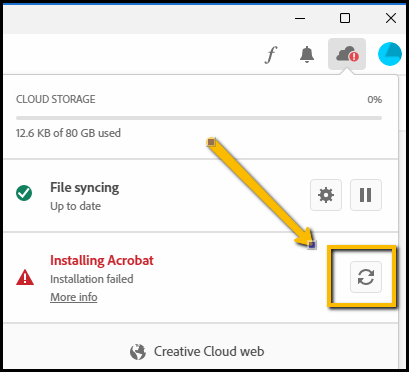The width and height of the screenshot is (409, 372).
Task: Click the globe icon beside Creative Cloud web
Action: [138, 352]
